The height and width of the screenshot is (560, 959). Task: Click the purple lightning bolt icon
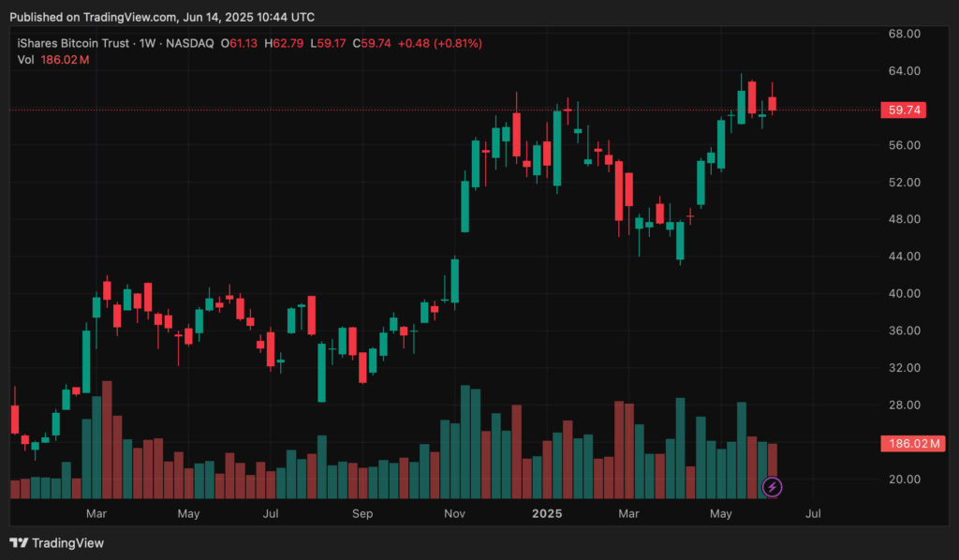tap(772, 487)
